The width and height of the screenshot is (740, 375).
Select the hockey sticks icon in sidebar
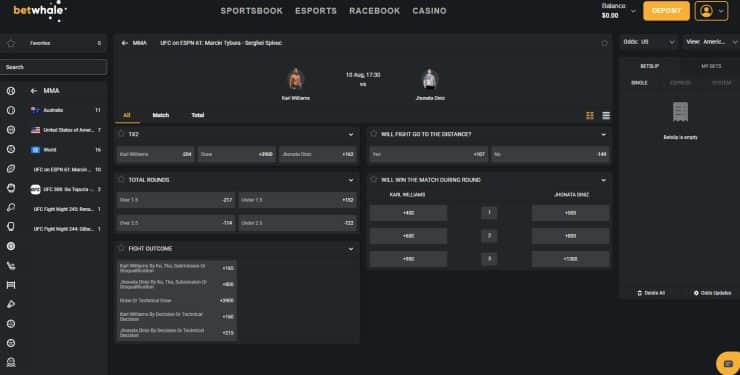tap(11, 266)
